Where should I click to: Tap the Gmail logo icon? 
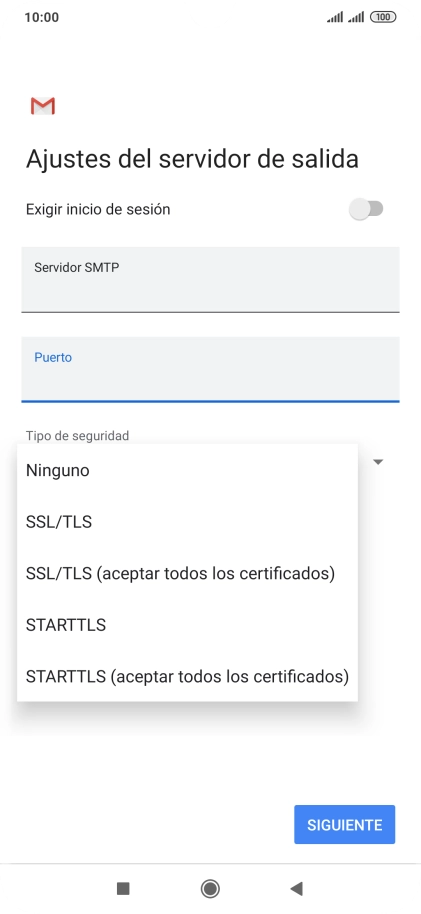pos(43,106)
